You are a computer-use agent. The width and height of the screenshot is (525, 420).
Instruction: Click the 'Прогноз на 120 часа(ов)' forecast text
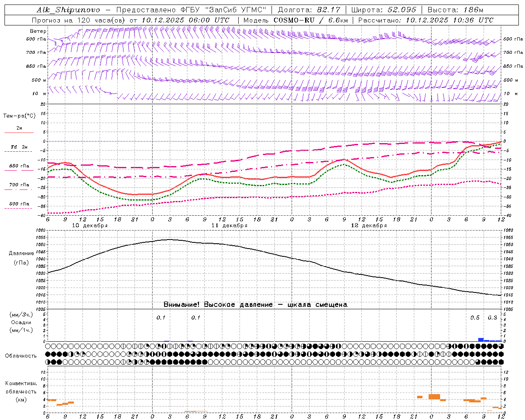pos(79,20)
